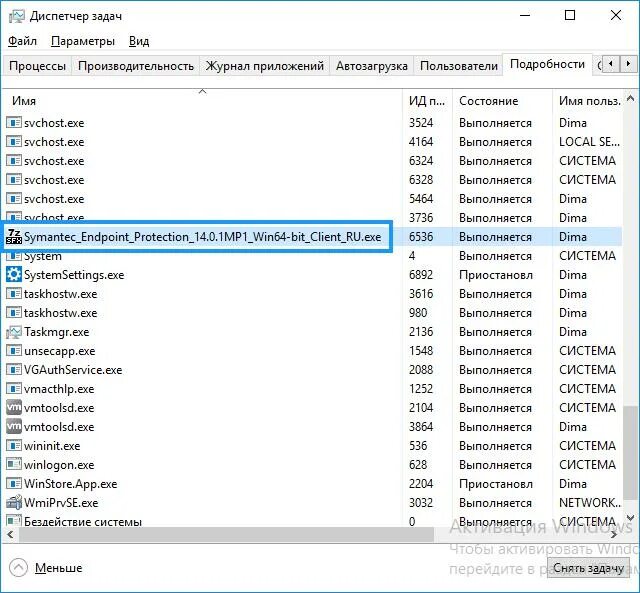Click the unsecapp.exe process icon
The width and height of the screenshot is (640, 593).
(x=14, y=351)
